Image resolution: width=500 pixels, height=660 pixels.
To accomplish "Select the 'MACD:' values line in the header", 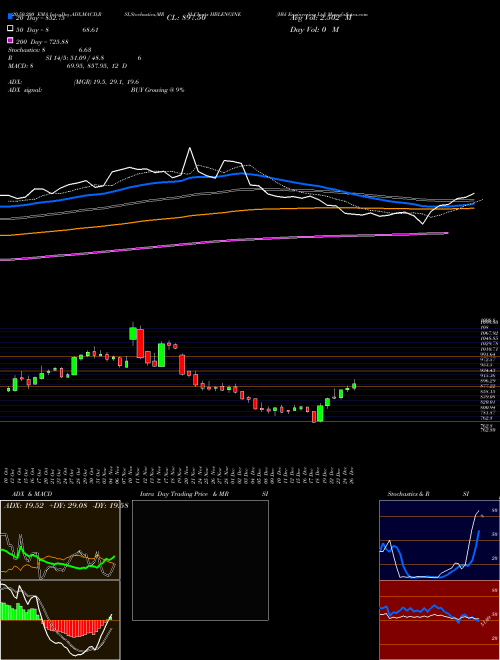I will tap(67, 66).
